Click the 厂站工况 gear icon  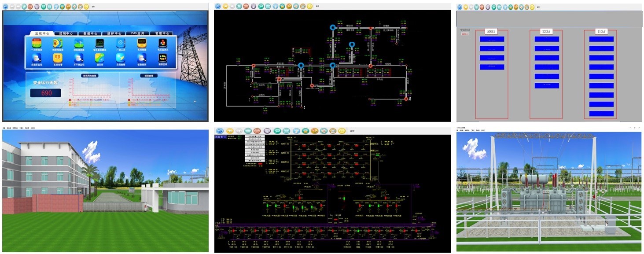pos(121,44)
